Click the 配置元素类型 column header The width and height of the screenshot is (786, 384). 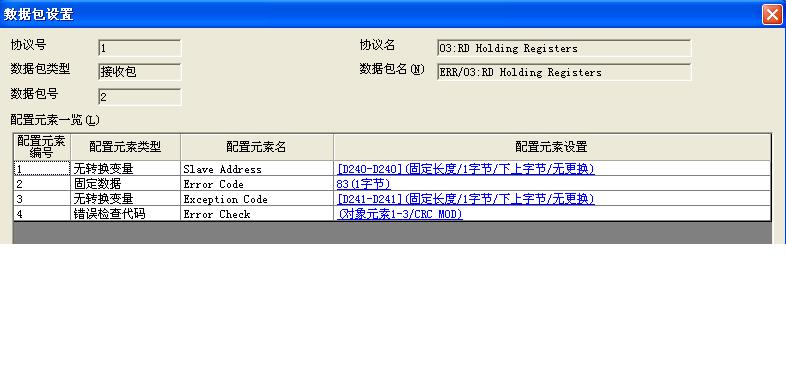pos(125,147)
